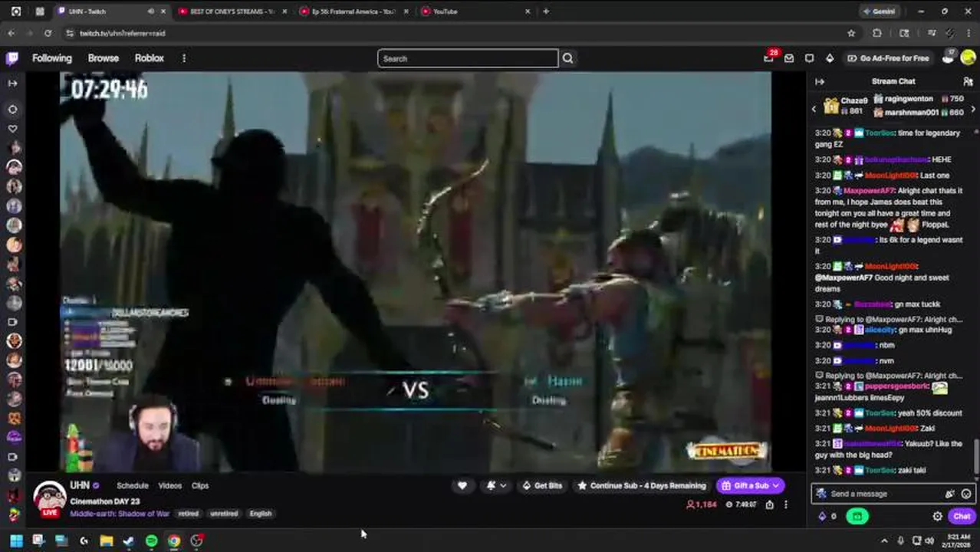Open Middle-earth: Shadow of War category link

[120, 514]
